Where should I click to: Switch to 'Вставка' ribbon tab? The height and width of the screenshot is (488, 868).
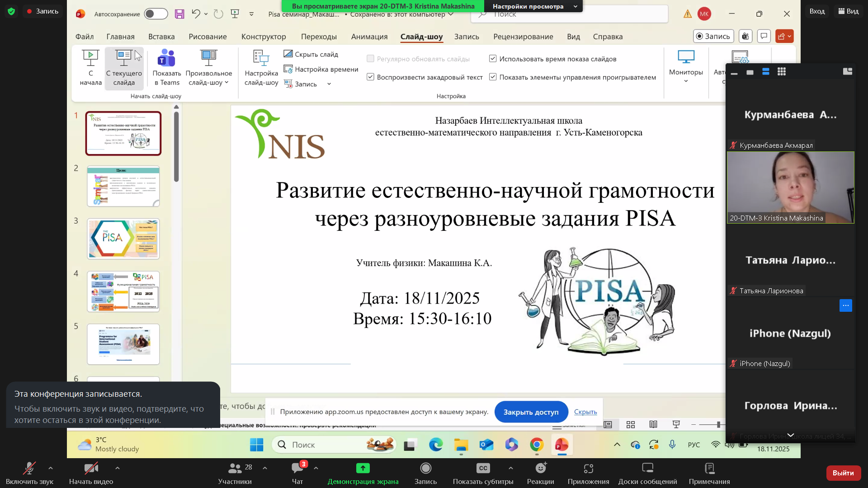point(161,37)
